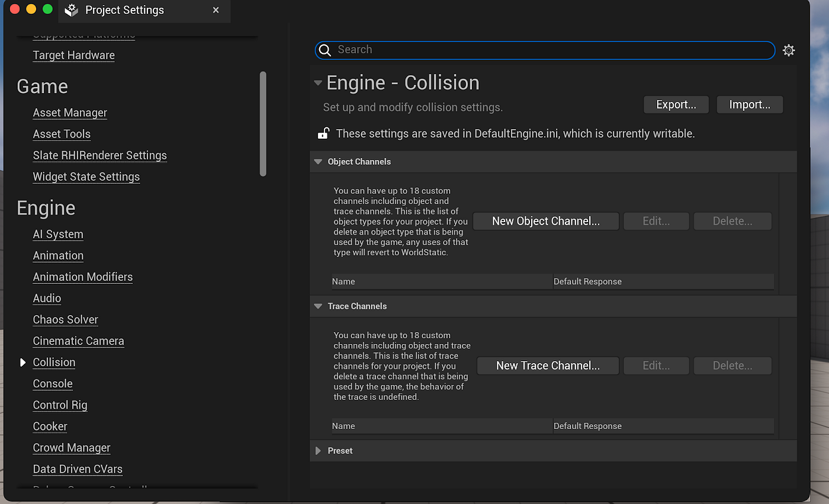Viewport: 829px width, 504px height.
Task: Select Collision in the sidebar
Action: point(54,362)
